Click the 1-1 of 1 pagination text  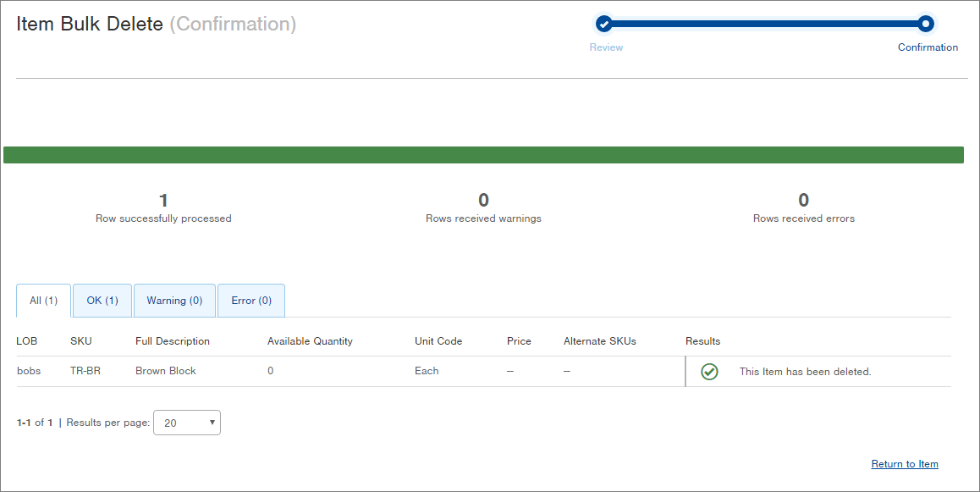click(34, 422)
